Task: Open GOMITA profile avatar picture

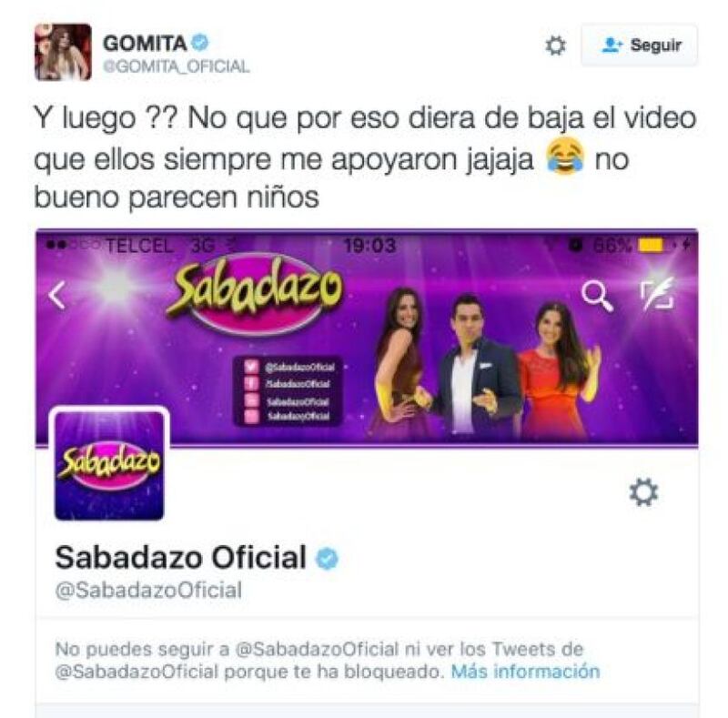Action: [63, 52]
